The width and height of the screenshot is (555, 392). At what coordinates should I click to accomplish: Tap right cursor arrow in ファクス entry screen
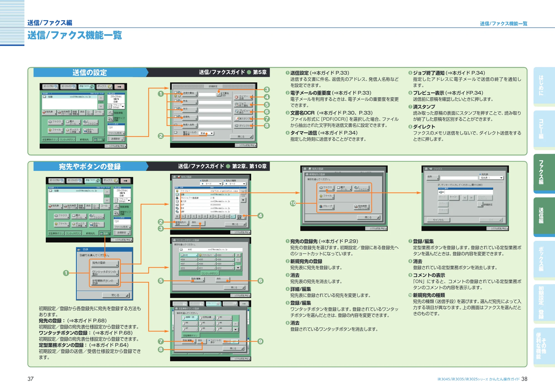point(471,198)
